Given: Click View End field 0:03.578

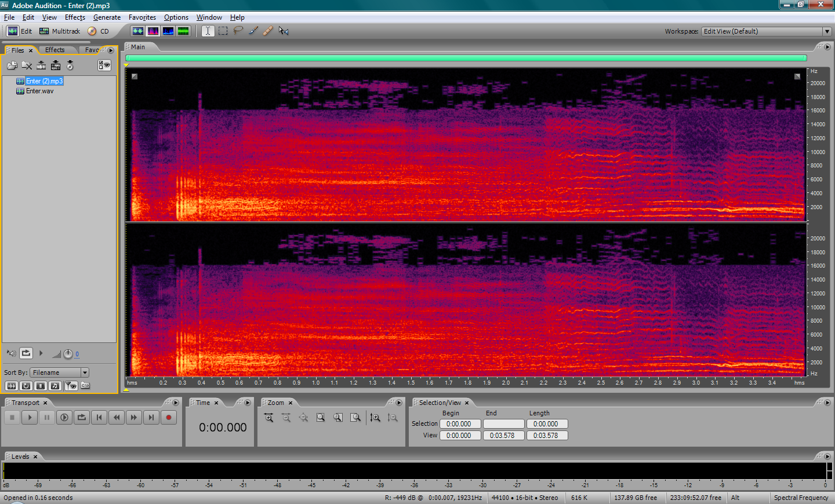Looking at the screenshot, I should click(504, 436).
